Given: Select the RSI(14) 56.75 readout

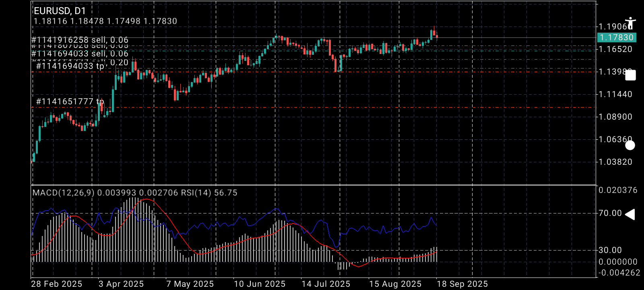Looking at the screenshot, I should pos(209,193).
